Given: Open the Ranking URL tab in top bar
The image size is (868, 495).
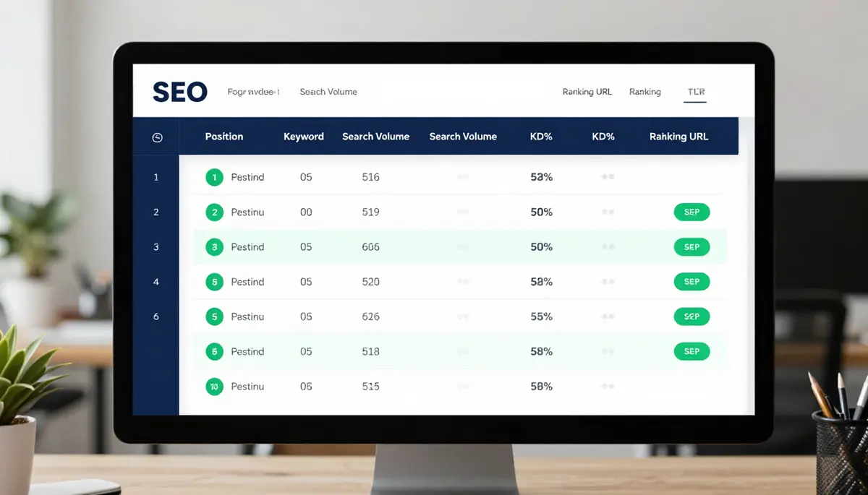Looking at the screenshot, I should coord(587,92).
